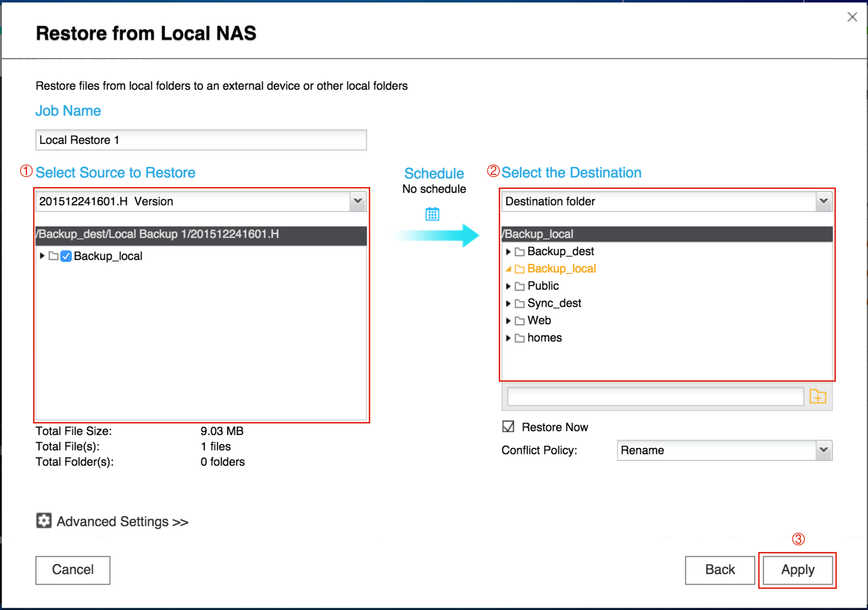Click the Sync_dest folder icon
868x610 pixels.
tap(519, 304)
